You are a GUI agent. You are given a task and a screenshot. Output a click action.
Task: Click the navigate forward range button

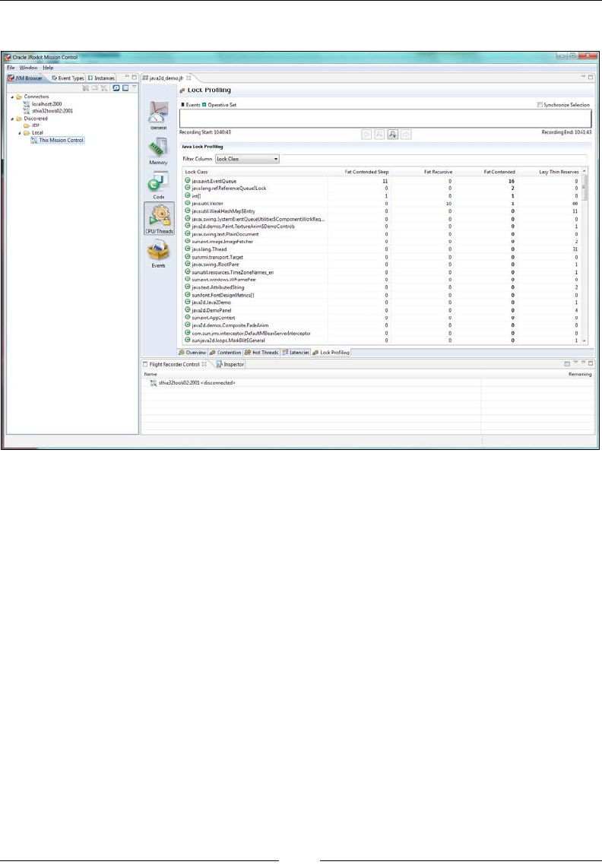pyautogui.click(x=406, y=134)
